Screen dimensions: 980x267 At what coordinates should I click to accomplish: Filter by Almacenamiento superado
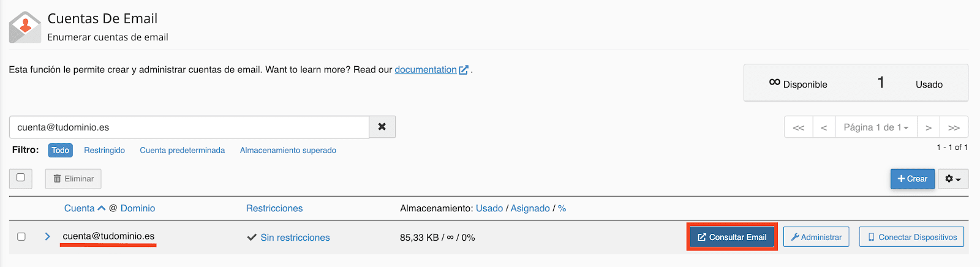[x=288, y=150]
